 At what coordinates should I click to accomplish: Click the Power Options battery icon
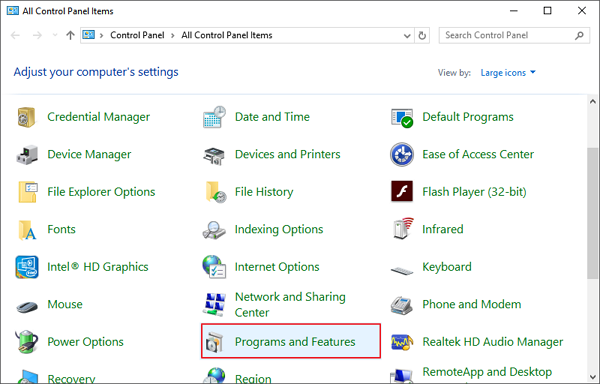(27, 342)
